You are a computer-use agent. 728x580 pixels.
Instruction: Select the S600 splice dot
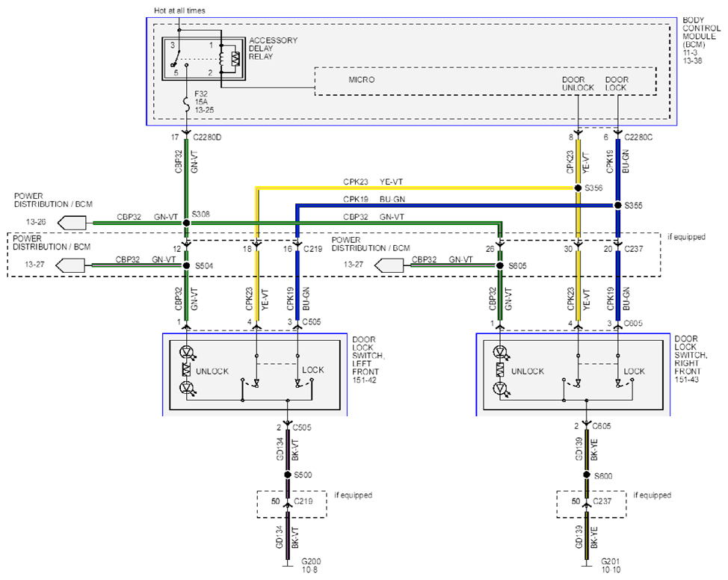(587, 475)
